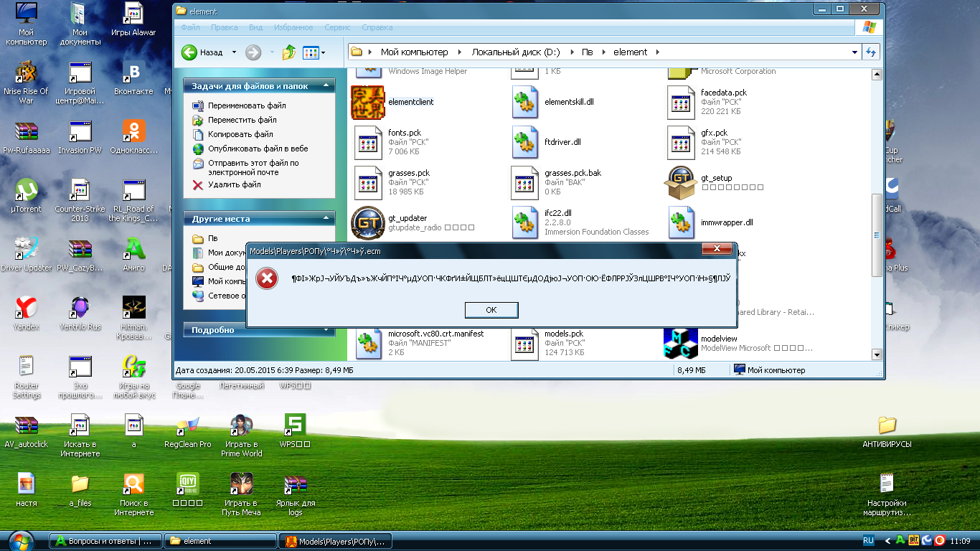Collapse the Задачи для файлов и папок panel
The image size is (980, 551).
click(x=326, y=86)
